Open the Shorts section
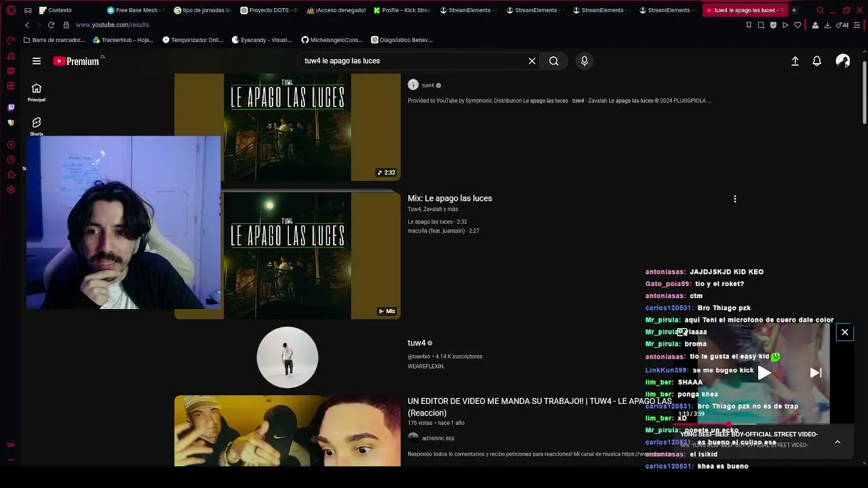Viewport: 868px width, 488px height. 37,125
